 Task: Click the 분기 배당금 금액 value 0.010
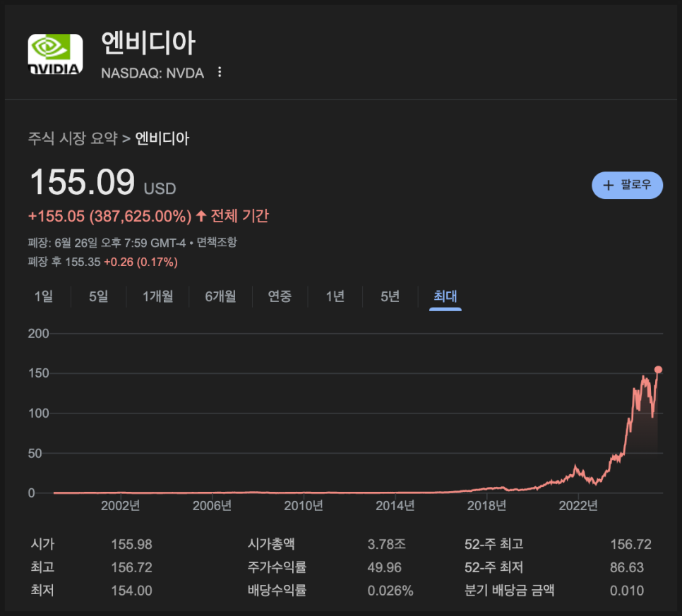pos(627,591)
